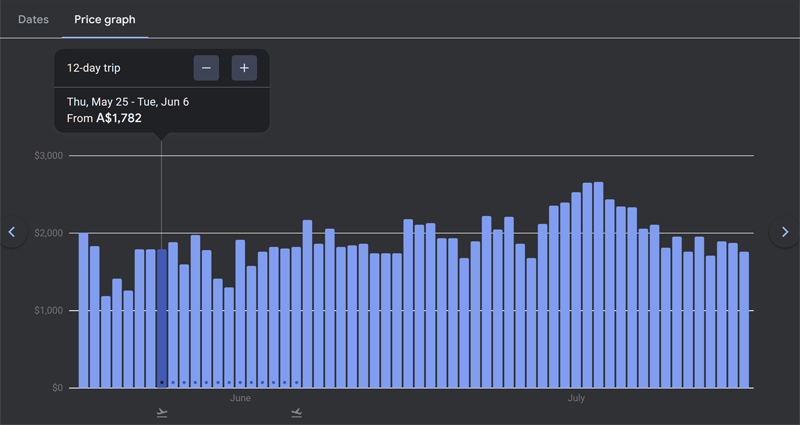Viewport: 800px width, 425px height.
Task: Select the last bar at graph's right edge
Action: (744, 320)
